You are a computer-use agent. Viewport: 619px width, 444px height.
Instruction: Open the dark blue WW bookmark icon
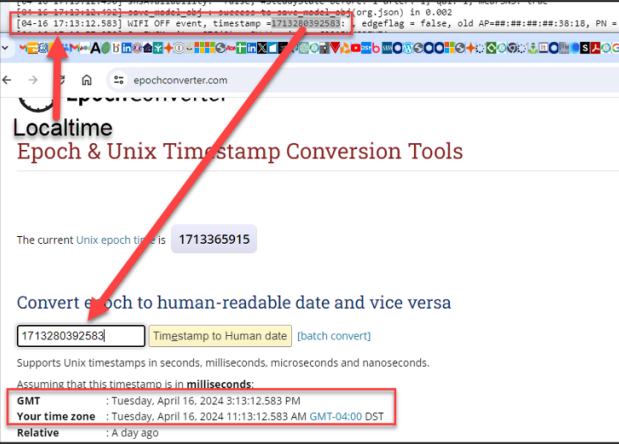[387, 48]
